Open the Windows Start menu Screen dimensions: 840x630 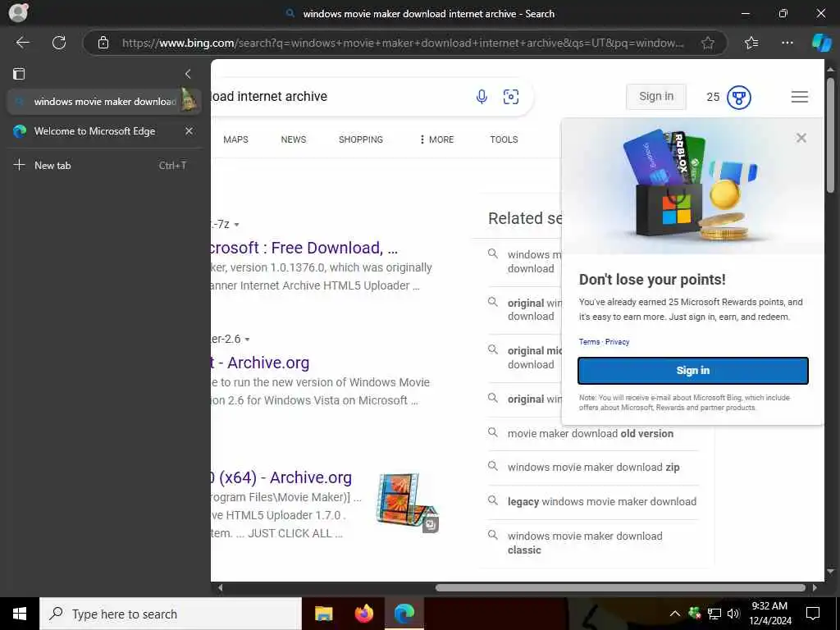point(20,614)
